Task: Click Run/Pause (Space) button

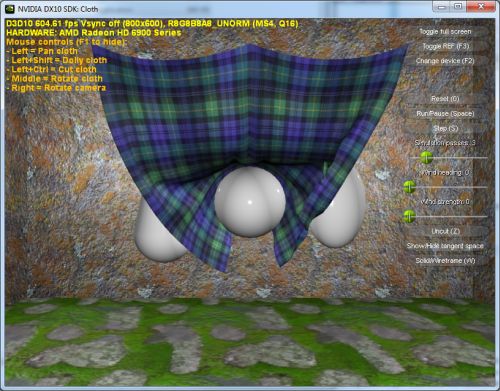Action: point(445,114)
